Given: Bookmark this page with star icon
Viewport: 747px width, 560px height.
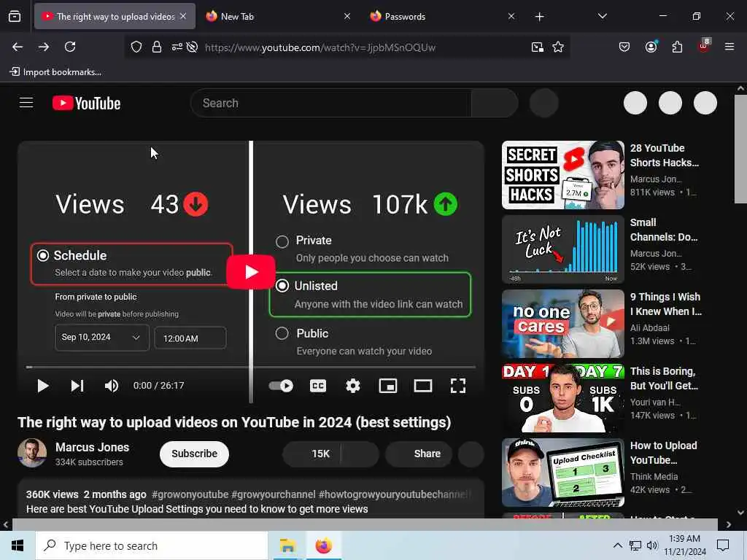Looking at the screenshot, I should pos(558,47).
